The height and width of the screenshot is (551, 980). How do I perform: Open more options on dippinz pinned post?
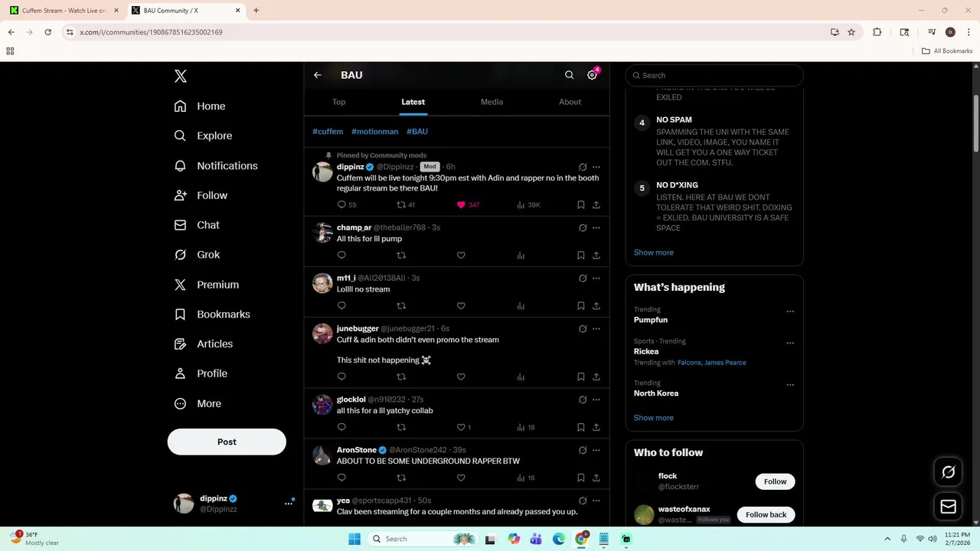tap(596, 167)
